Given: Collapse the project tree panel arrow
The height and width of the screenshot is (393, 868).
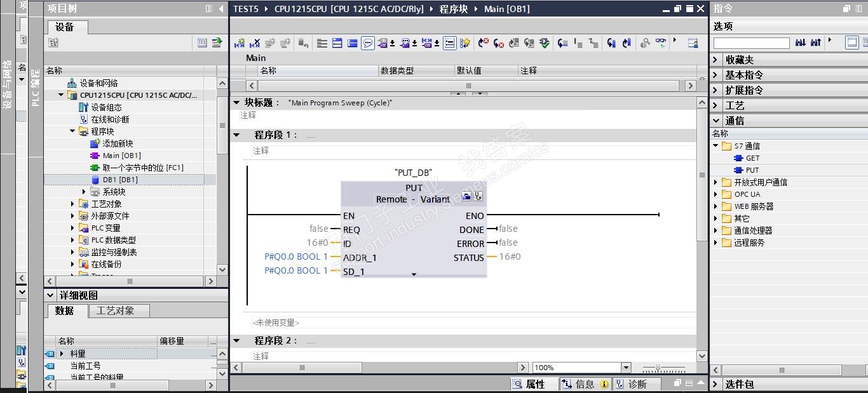Looking at the screenshot, I should coord(221,9).
